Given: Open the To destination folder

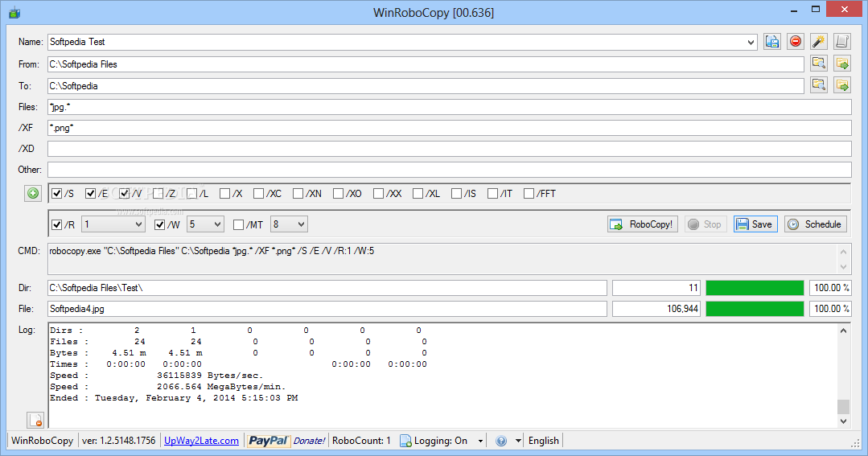Looking at the screenshot, I should tap(842, 84).
